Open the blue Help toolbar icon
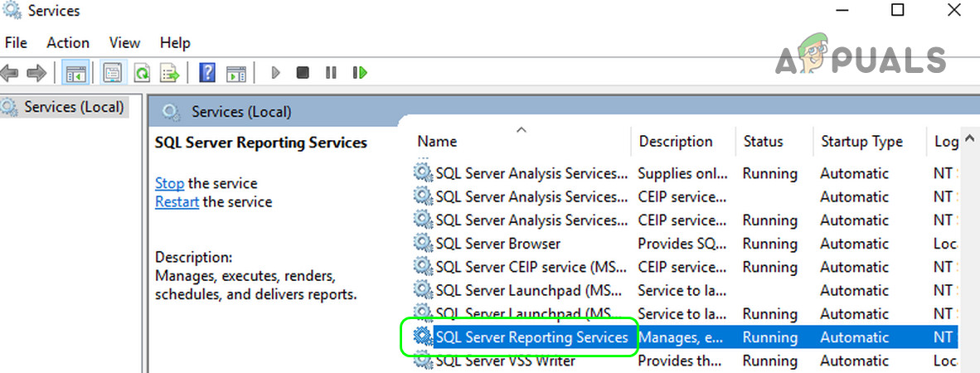The height and width of the screenshot is (373, 980). [207, 73]
